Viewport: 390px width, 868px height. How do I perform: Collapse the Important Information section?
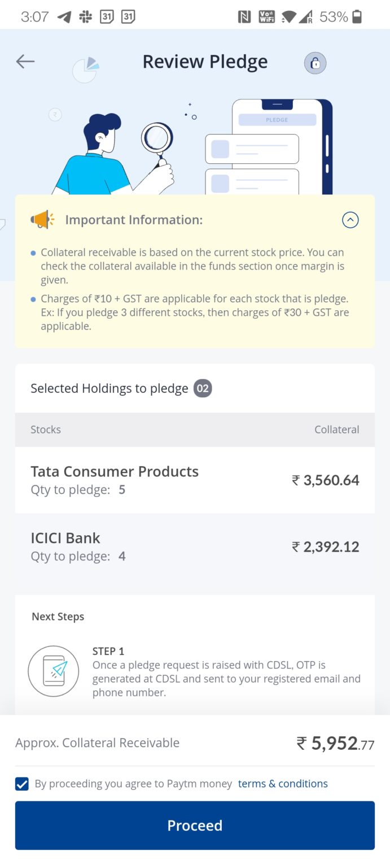click(x=350, y=220)
